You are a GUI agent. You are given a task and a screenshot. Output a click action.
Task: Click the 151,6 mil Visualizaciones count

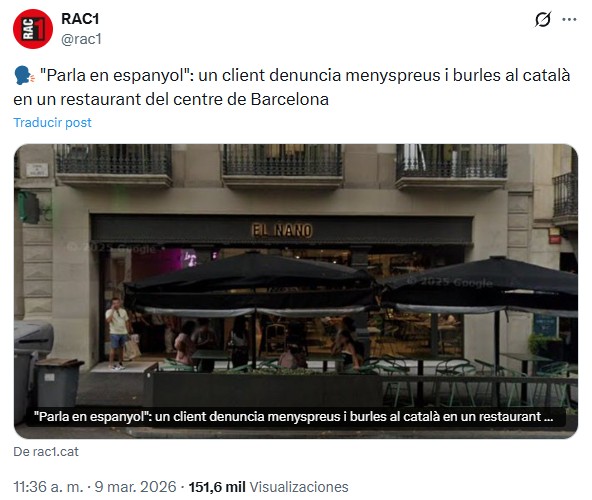268,487
